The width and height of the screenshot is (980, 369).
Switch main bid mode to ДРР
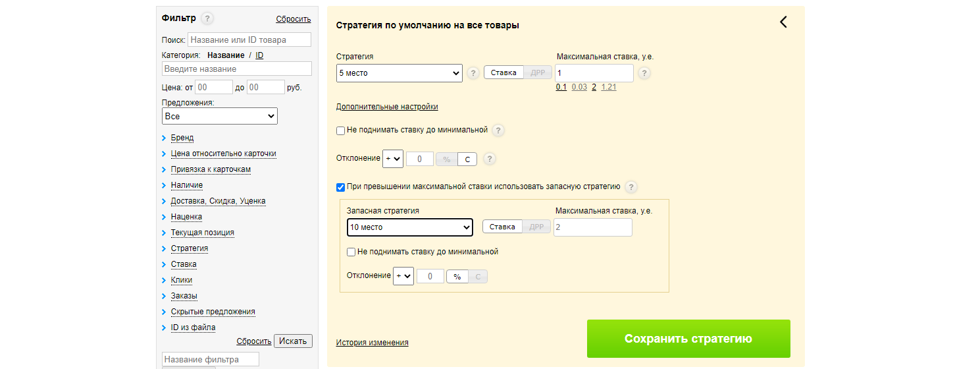[x=538, y=72]
